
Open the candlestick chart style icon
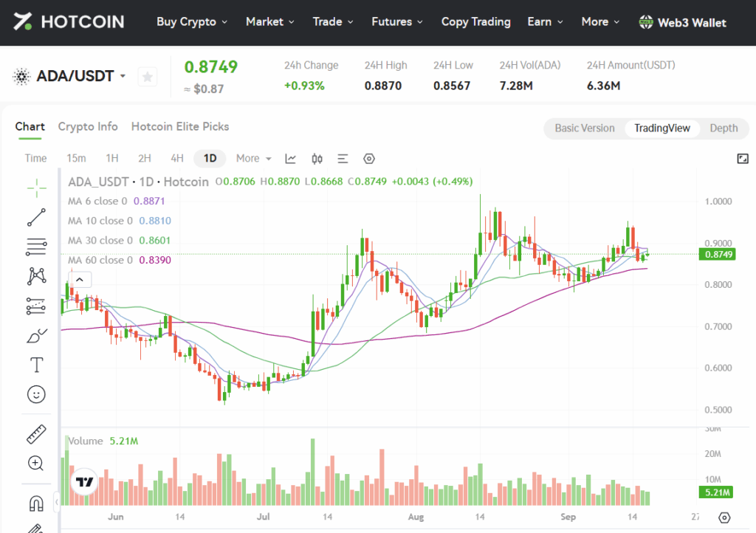(x=317, y=159)
